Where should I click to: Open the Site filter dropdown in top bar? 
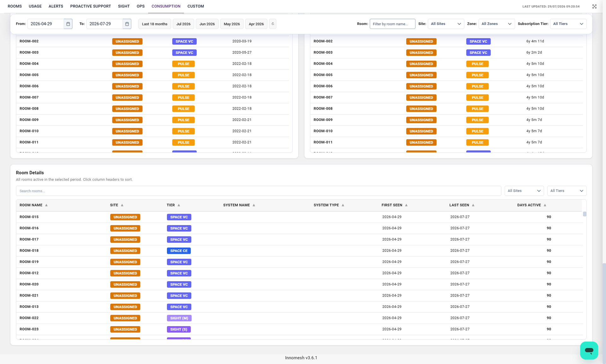(x=446, y=24)
